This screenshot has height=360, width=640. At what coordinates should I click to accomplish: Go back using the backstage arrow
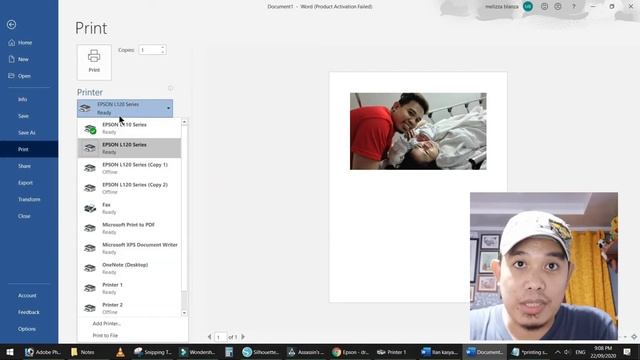(x=11, y=24)
